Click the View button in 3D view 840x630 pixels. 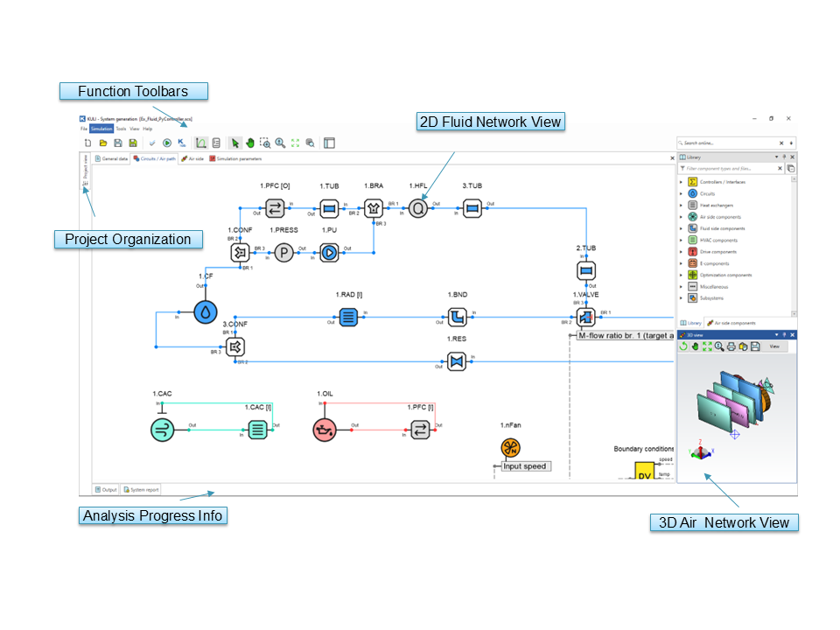tap(774, 346)
